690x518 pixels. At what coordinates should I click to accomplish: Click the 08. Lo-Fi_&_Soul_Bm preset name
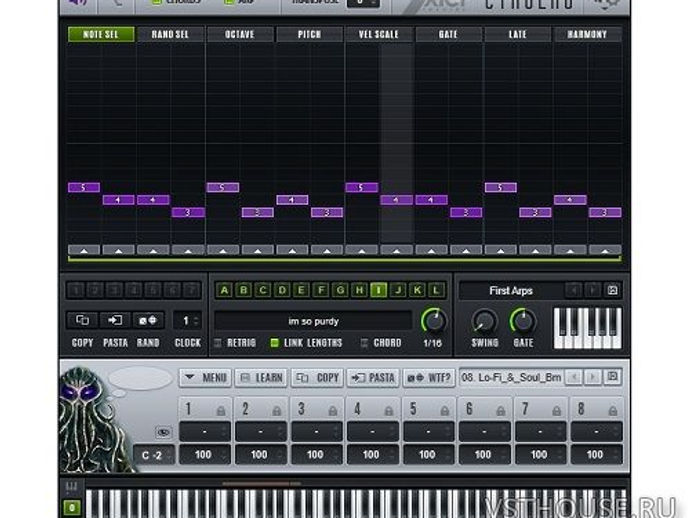click(511, 377)
